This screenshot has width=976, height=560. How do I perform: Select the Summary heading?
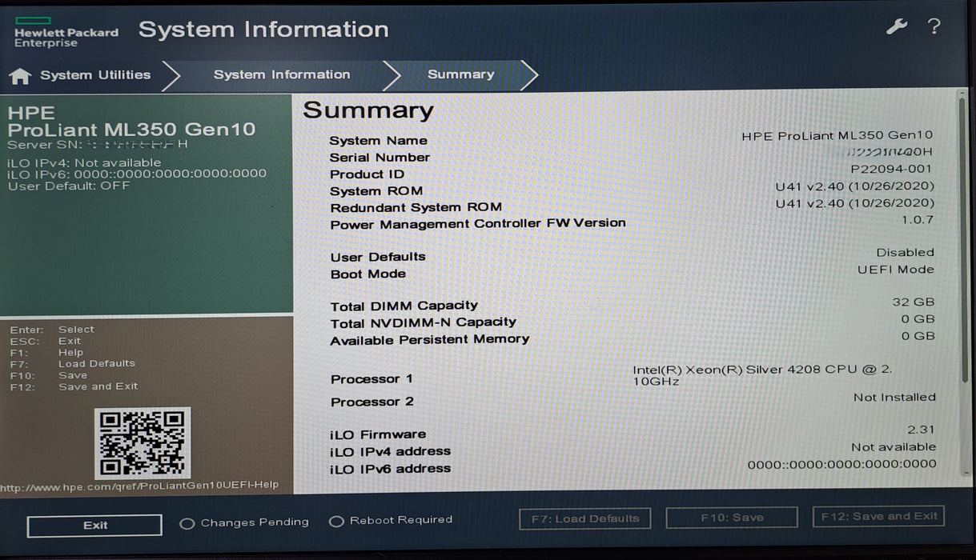368,110
